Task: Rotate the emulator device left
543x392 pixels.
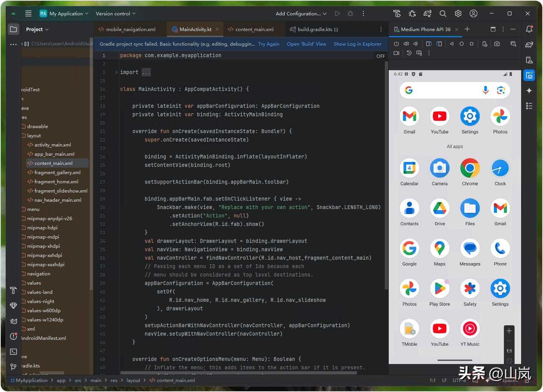Action: [429, 44]
